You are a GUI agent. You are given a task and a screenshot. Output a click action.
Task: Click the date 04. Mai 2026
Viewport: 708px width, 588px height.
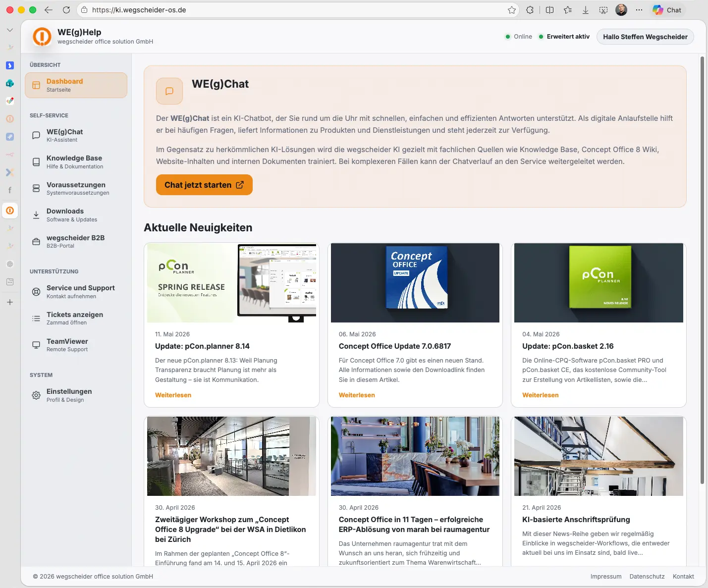click(x=541, y=334)
